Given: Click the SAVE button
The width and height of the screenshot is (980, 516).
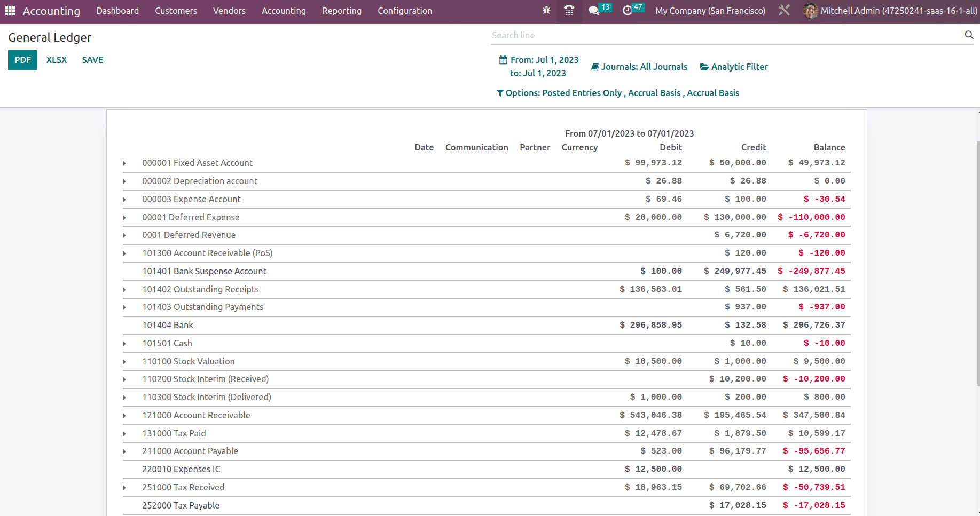Looking at the screenshot, I should pyautogui.click(x=92, y=60).
